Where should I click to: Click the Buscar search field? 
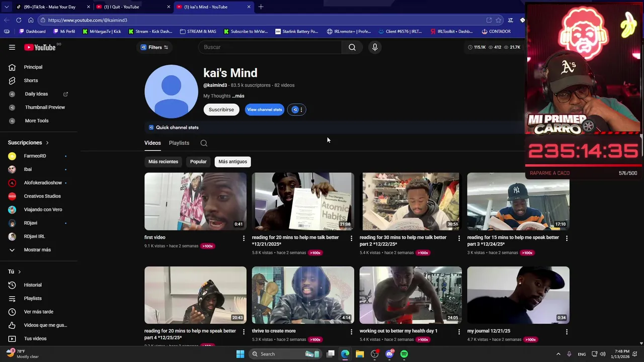(x=270, y=47)
